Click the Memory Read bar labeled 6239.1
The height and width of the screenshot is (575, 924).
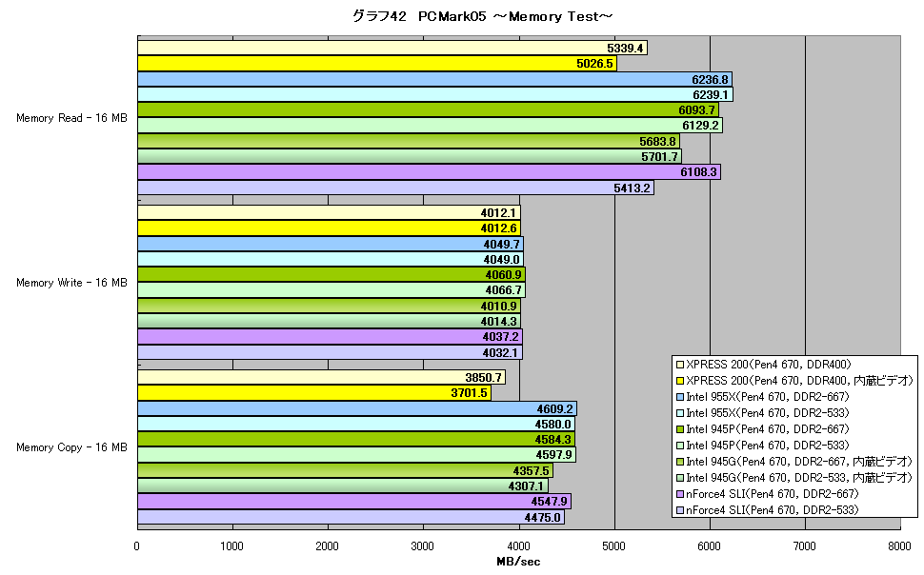point(435,94)
